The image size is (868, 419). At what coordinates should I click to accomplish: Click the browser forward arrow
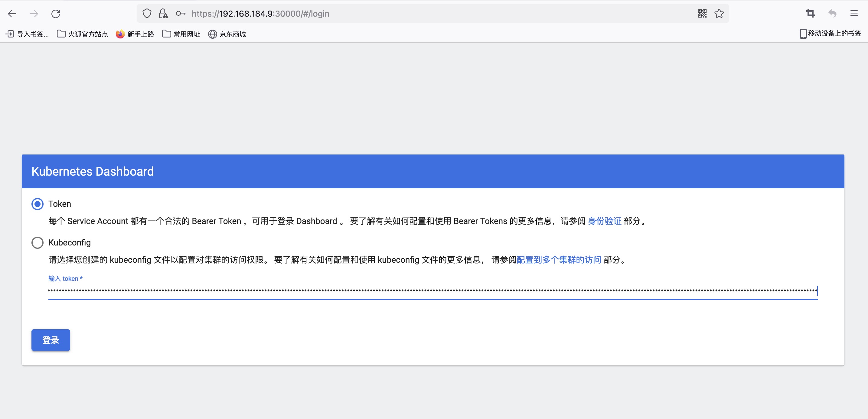[x=34, y=14]
